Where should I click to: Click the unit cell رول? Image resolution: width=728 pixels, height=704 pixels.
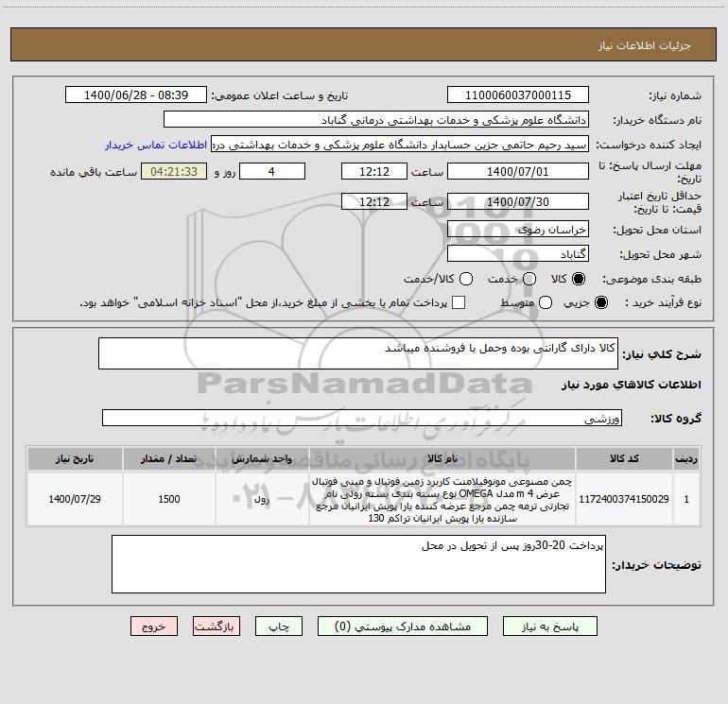262,499
